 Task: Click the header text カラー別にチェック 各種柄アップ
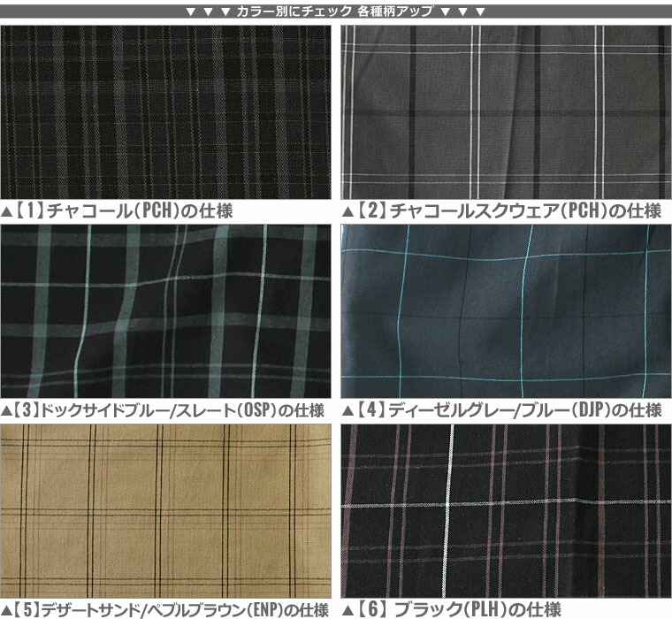point(335,11)
